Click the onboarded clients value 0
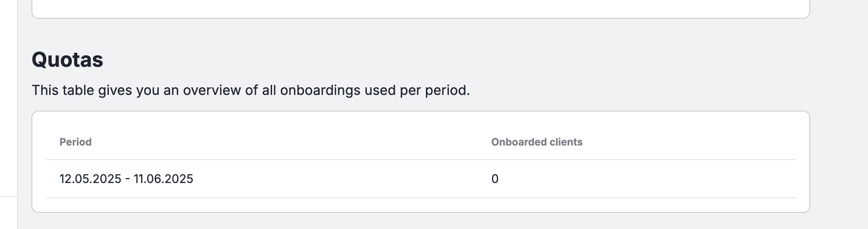Screen dimensions: 868x229 click(x=495, y=179)
